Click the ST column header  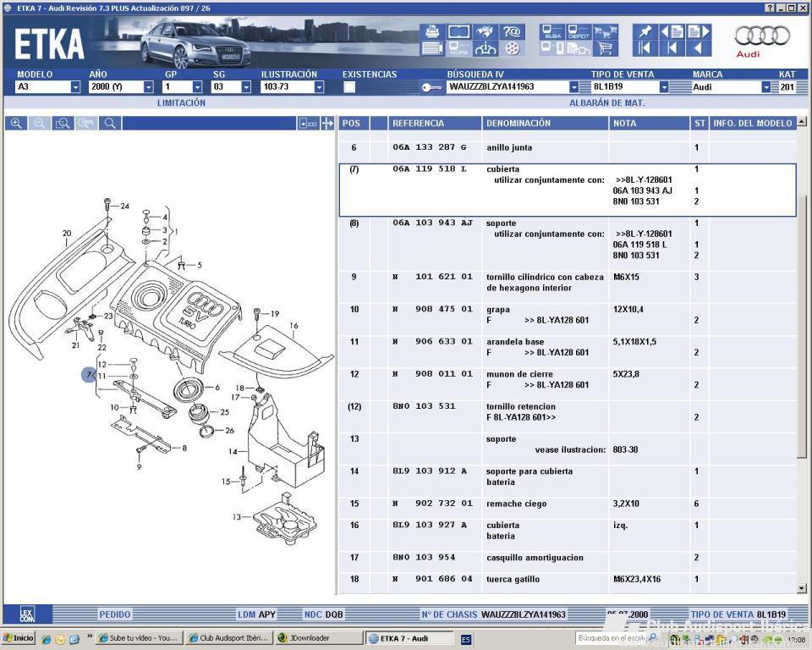click(700, 124)
